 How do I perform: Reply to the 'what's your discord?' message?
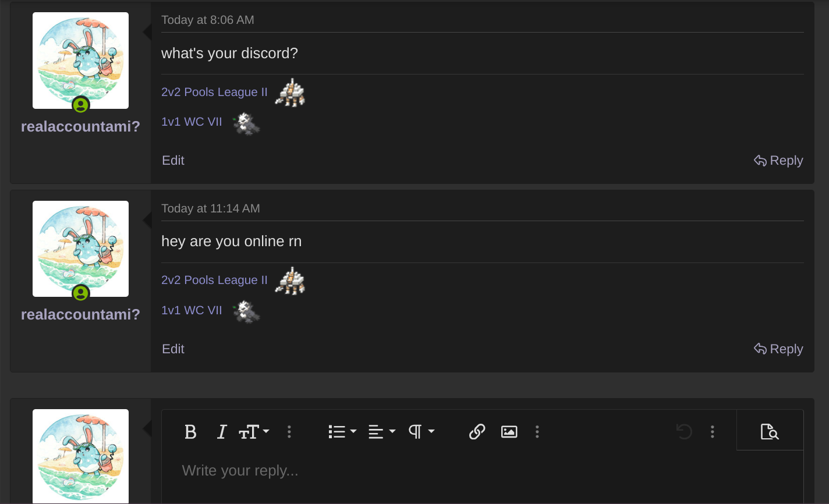point(778,161)
